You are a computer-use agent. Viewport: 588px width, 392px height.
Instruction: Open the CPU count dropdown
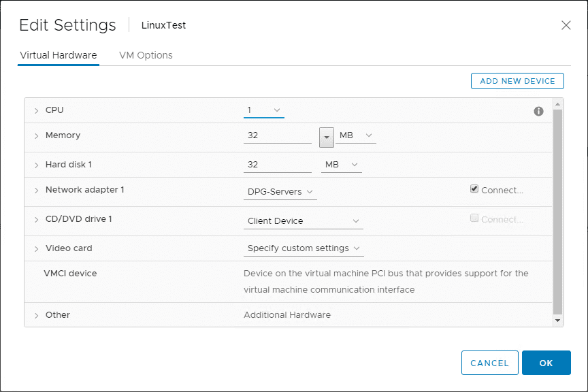coord(264,110)
